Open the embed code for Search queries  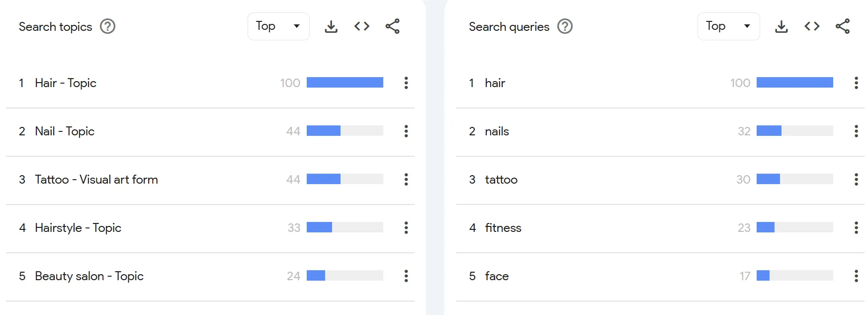coord(812,26)
